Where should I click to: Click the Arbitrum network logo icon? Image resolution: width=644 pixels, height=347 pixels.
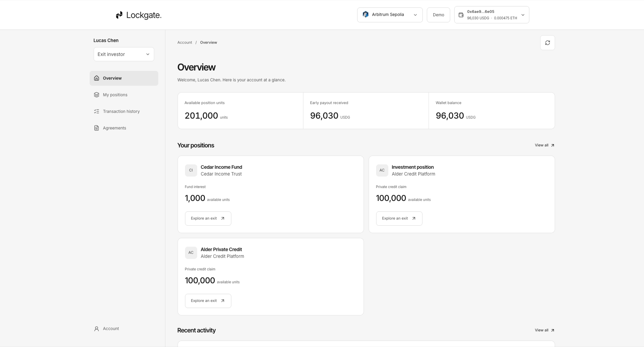pos(365,15)
